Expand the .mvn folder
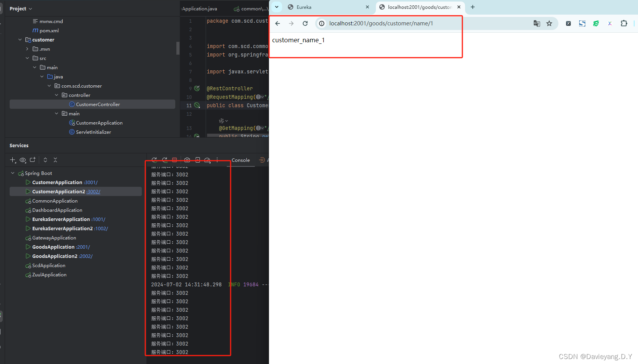This screenshot has height=364, width=638. 27,49
